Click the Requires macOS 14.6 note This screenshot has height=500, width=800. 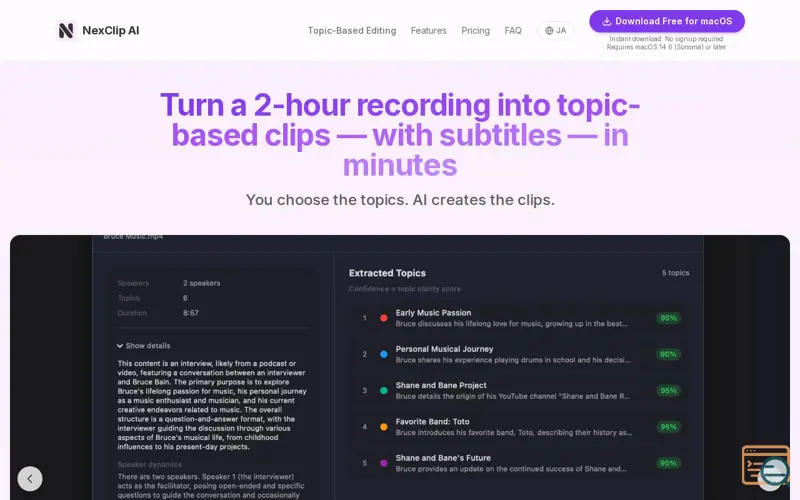point(666,47)
